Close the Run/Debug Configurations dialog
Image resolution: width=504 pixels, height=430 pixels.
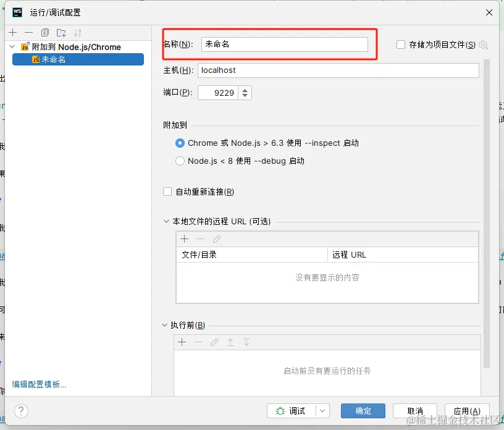click(489, 12)
